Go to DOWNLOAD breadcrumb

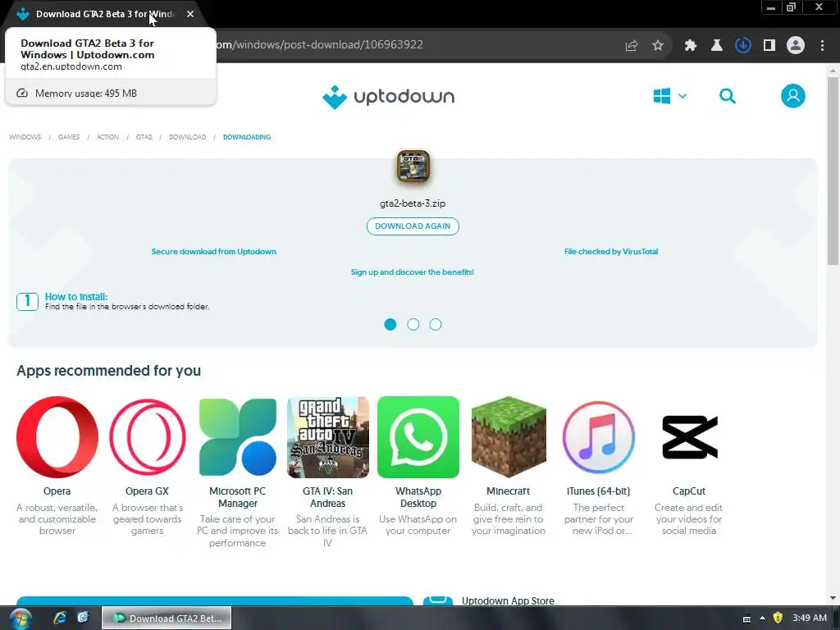tap(188, 137)
